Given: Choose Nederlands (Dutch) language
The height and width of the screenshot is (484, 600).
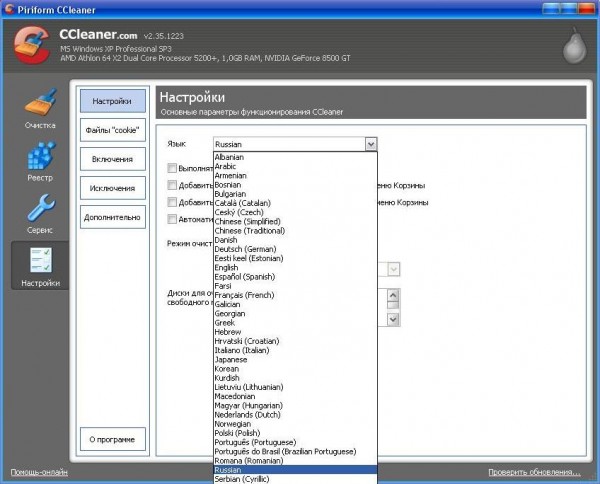Looking at the screenshot, I should pyautogui.click(x=295, y=414).
